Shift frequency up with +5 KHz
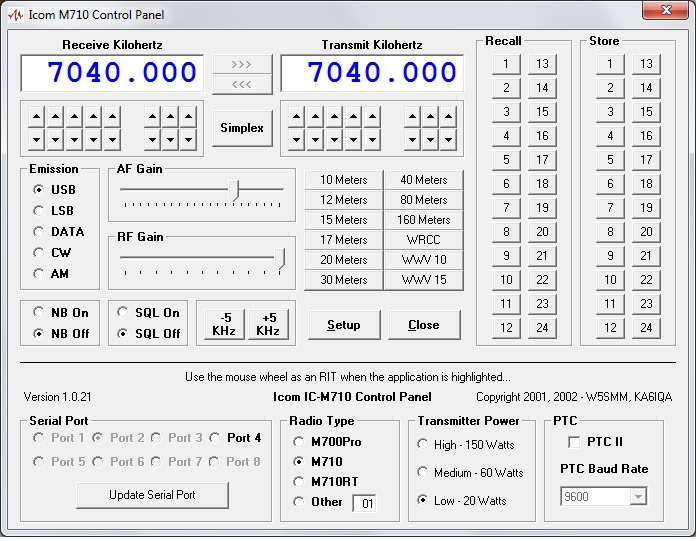The height and width of the screenshot is (541, 696). pos(268,324)
